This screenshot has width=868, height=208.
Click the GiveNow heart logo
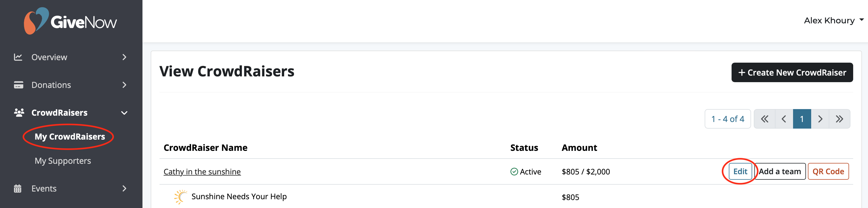(x=36, y=21)
